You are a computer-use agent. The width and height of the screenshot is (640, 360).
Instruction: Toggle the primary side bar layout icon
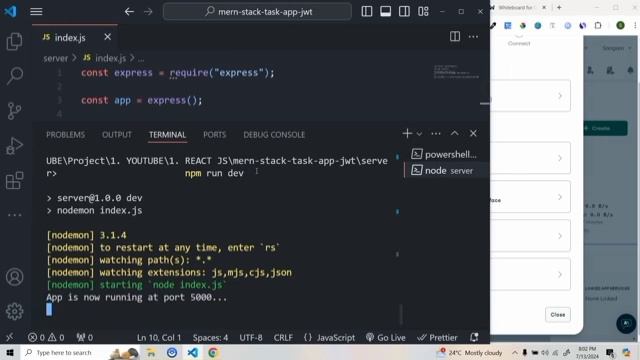pos(367,11)
